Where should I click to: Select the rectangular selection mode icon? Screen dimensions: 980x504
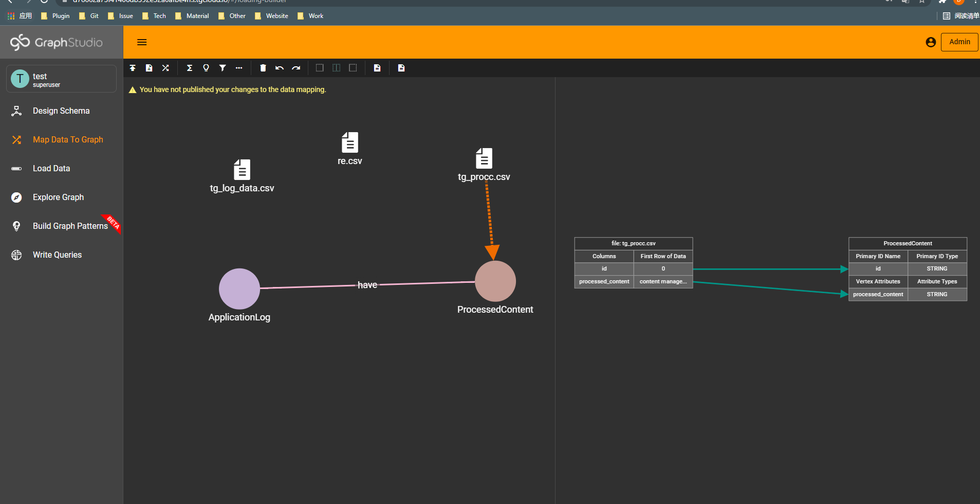point(320,67)
